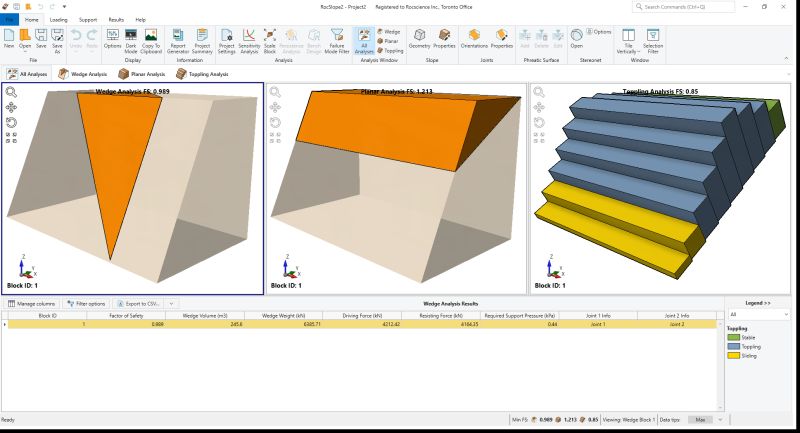Screen dimensions: 800x433
Task: Click the Wedge Volume (m3) column header
Action: 205,316
